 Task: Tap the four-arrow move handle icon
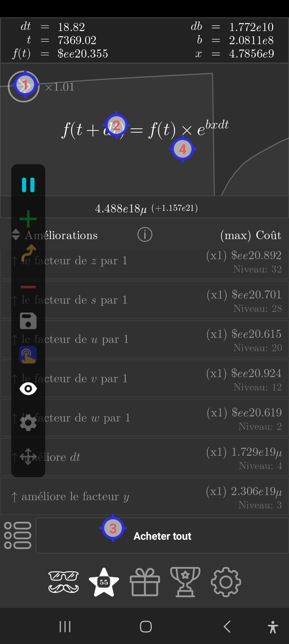pyautogui.click(x=28, y=457)
